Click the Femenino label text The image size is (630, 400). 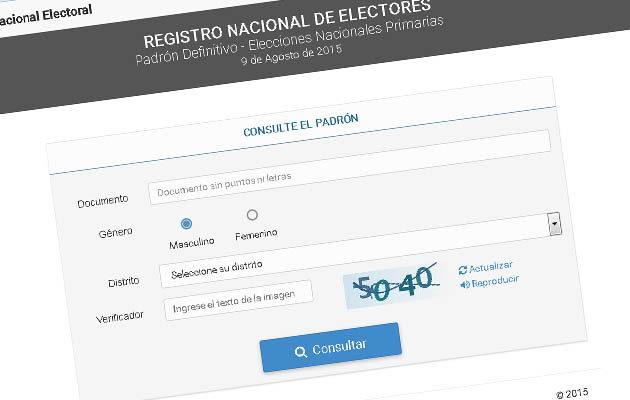[256, 235]
